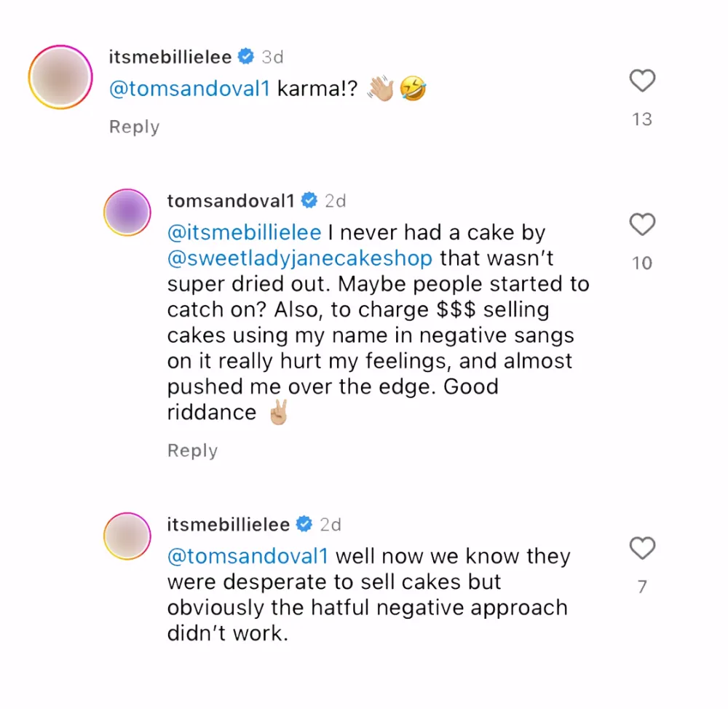This screenshot has height=709, width=728.
Task: Open the @sweetladyjanecakeshop mention
Action: (300, 258)
